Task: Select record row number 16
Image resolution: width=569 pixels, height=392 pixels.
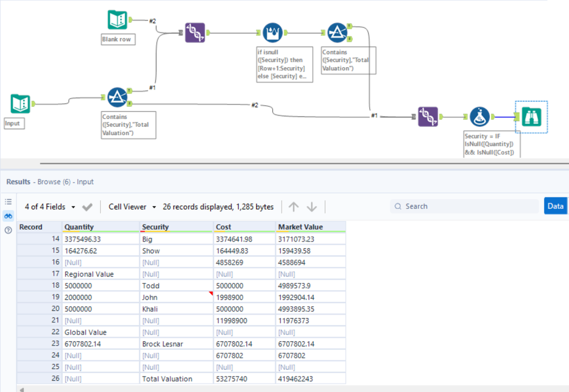Action: coord(39,262)
